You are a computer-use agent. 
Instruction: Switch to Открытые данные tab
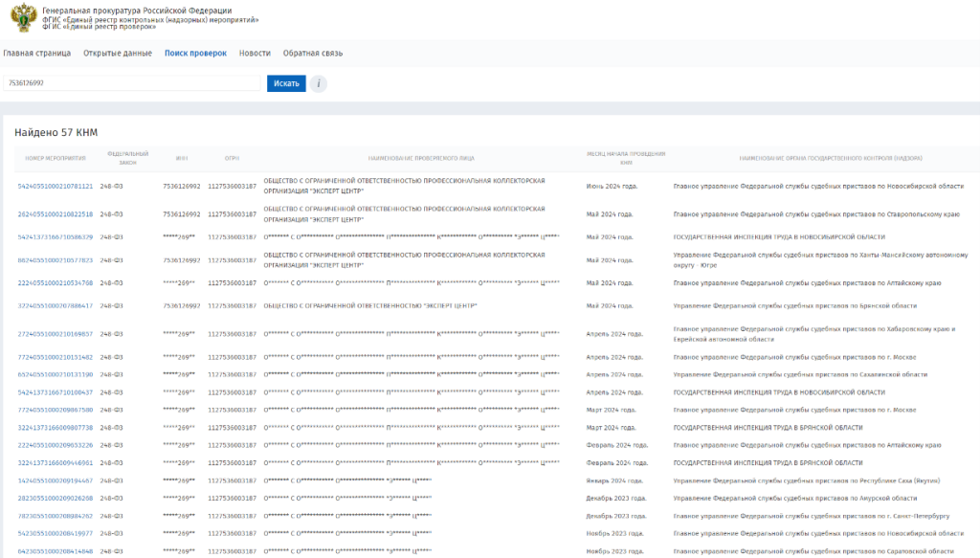point(118,54)
